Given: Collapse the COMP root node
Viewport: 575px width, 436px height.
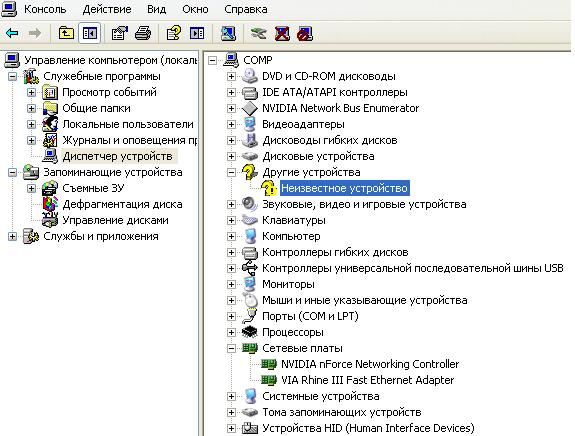Looking at the screenshot, I should [x=212, y=60].
